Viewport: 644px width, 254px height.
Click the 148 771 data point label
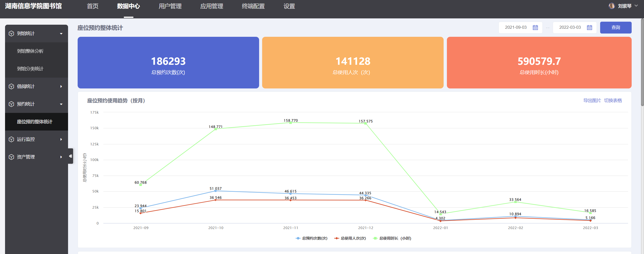[x=216, y=127]
